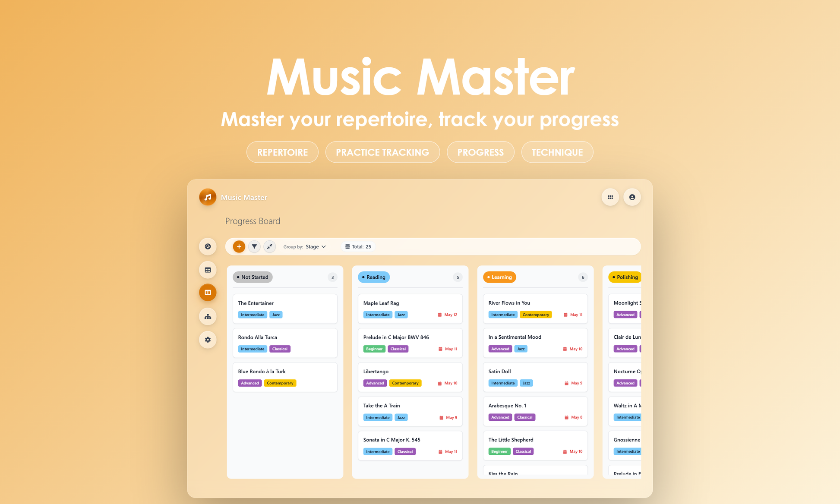Screen dimensions: 840x504
Task: Click Classical tag on The Little Shepherd
Action: click(x=523, y=452)
